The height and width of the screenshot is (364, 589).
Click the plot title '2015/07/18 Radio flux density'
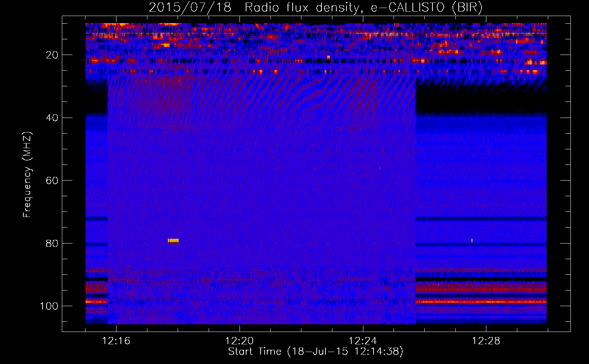(x=316, y=8)
